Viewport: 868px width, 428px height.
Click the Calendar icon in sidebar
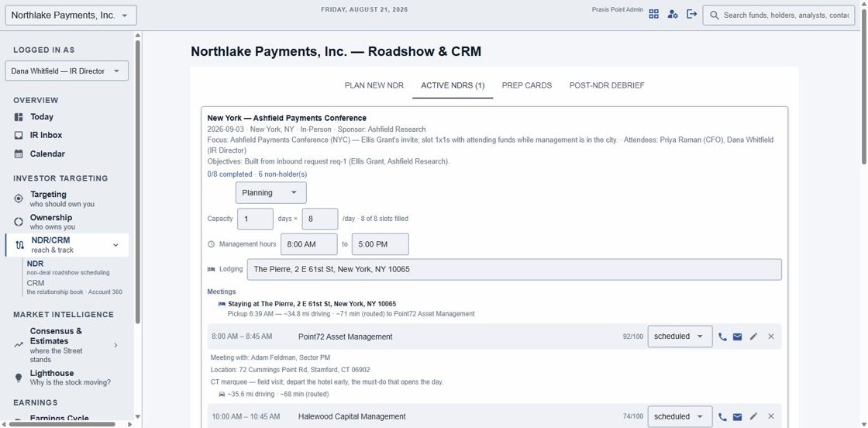[x=19, y=154]
